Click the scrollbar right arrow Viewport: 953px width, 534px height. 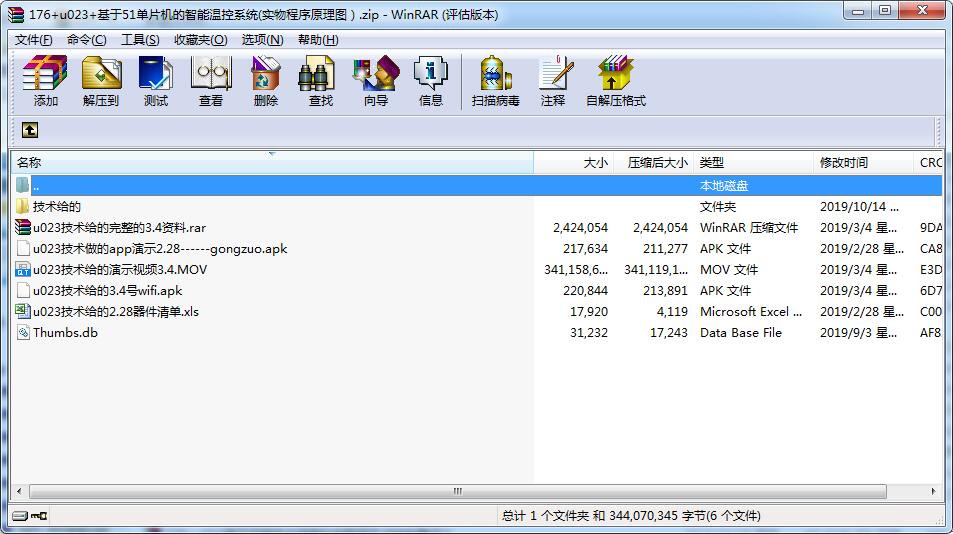coord(934,491)
